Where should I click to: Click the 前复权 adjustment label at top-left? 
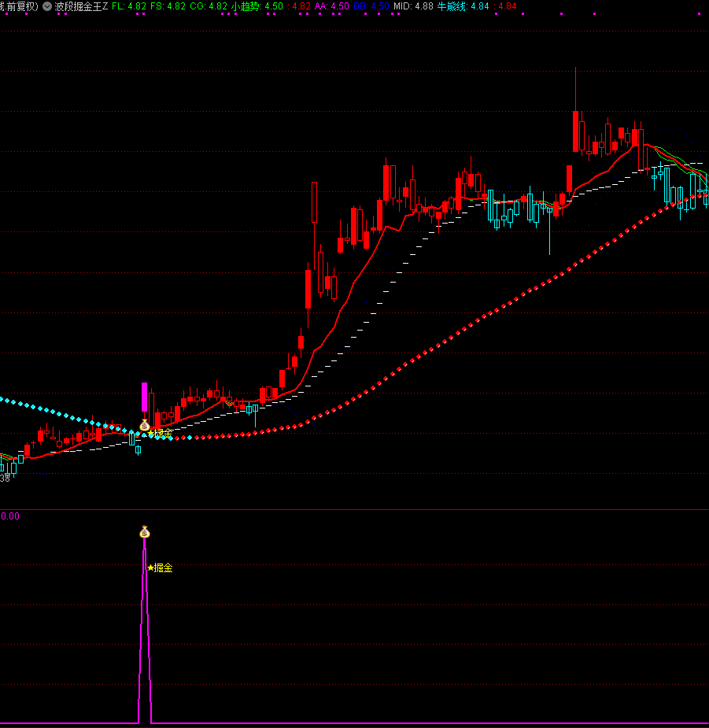pyautogui.click(x=20, y=6)
